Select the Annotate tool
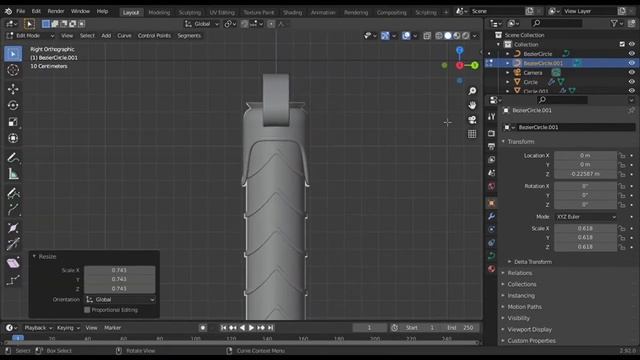Viewport: 640px width, 360px height. coord(13,158)
